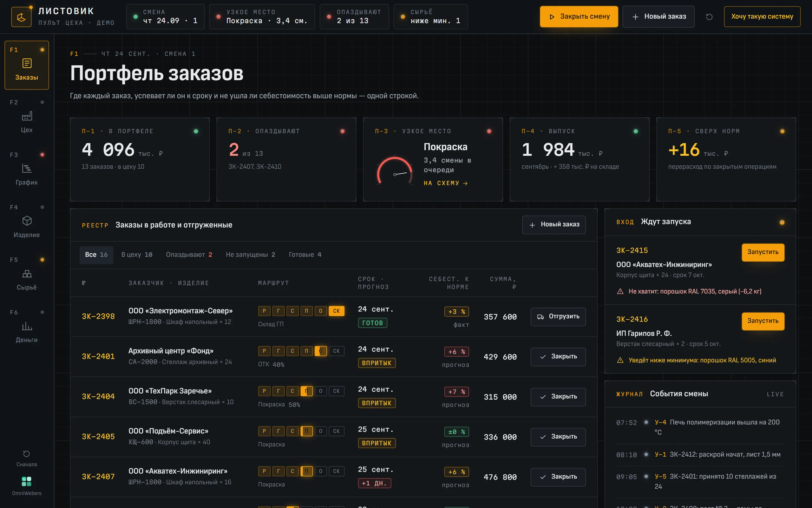Open the Готовые 4 tab

(x=305, y=255)
